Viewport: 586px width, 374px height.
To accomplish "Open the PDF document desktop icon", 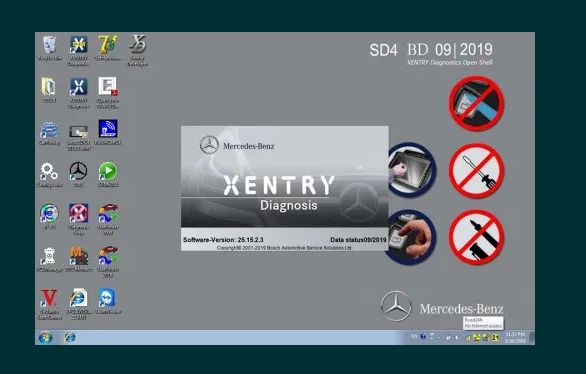I will click(x=108, y=93).
